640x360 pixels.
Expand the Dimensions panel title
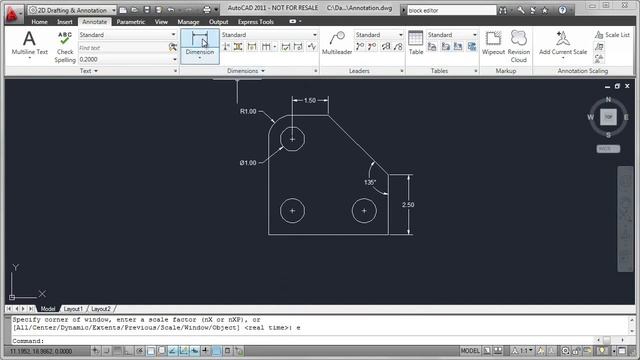click(246, 71)
